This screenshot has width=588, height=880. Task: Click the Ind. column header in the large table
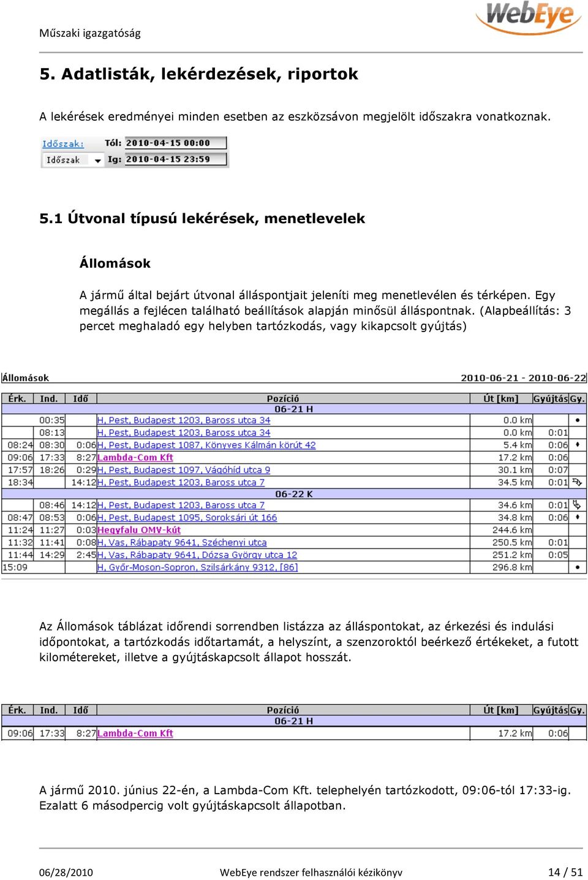[x=49, y=398]
